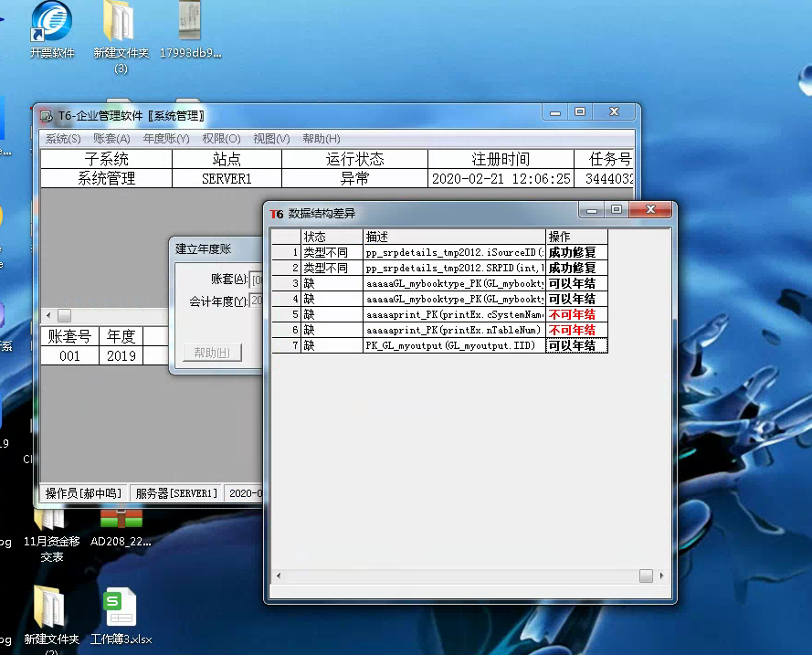Click the 会计年度(Y) input field
This screenshot has height=655, width=812.
256,301
